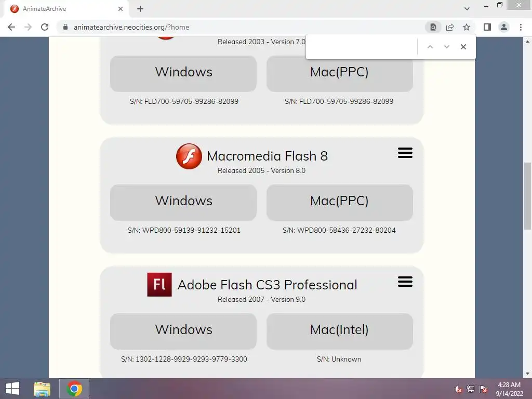
Task: Click the 'S/N: Unknown' text
Action: point(339,360)
